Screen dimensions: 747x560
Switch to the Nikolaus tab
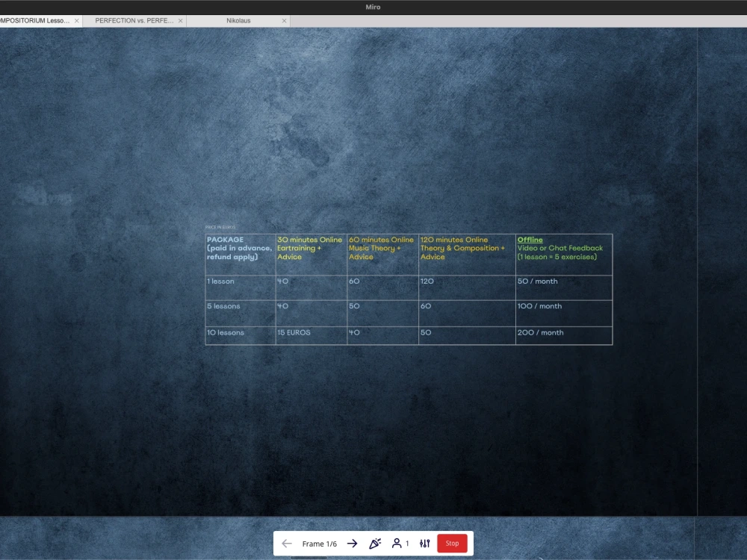238,21
